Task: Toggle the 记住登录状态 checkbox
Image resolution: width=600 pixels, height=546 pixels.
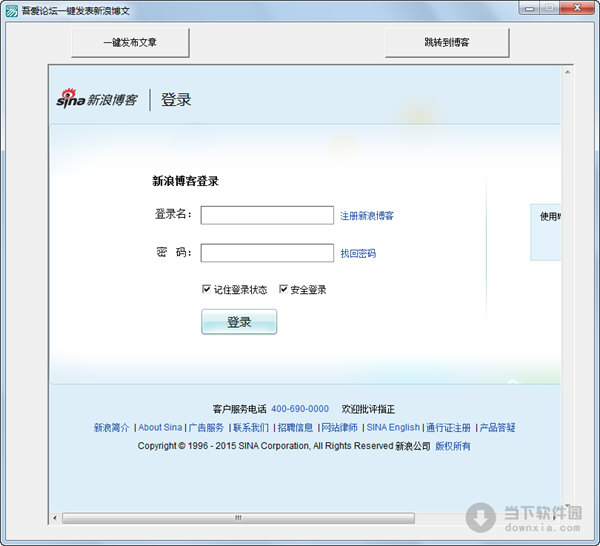Action: point(206,289)
